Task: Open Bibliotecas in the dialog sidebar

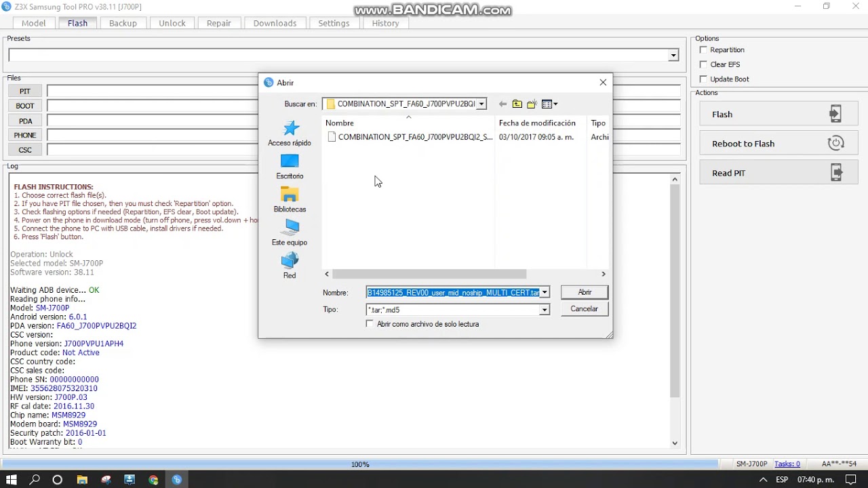Action: click(290, 200)
